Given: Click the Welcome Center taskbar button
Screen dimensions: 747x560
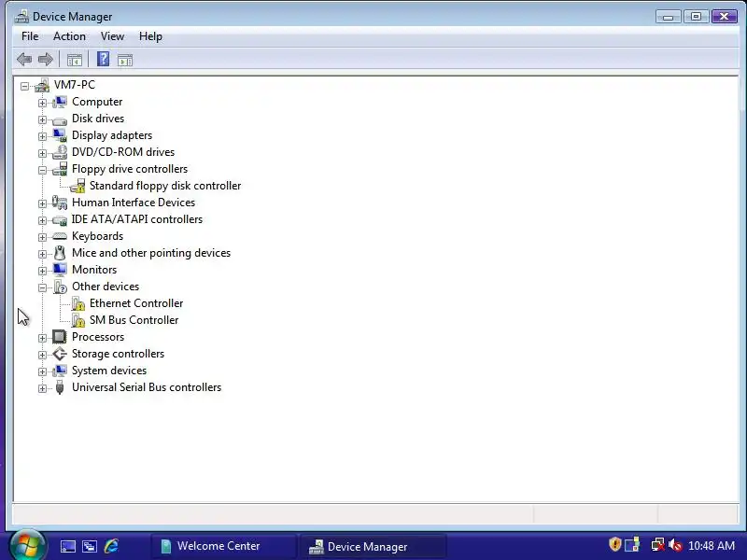Looking at the screenshot, I should (x=223, y=546).
